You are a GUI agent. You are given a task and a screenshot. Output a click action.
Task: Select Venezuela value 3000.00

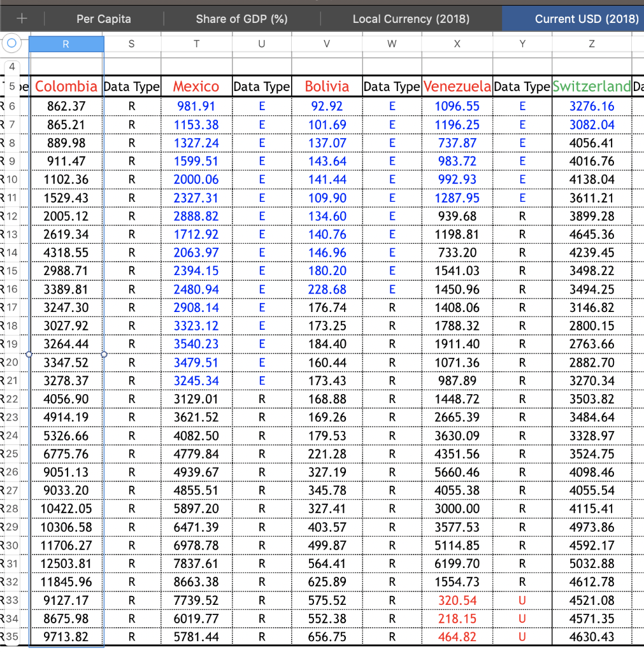(x=457, y=509)
